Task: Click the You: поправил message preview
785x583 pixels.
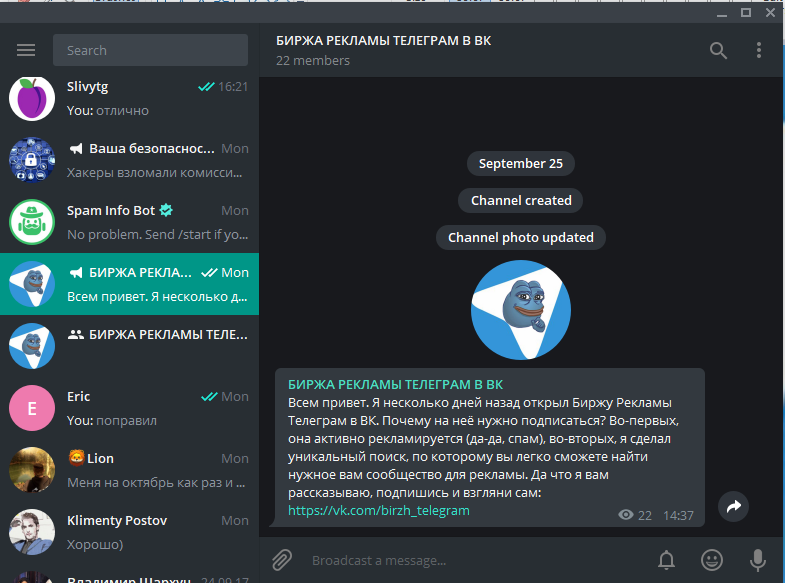Action: tap(112, 420)
